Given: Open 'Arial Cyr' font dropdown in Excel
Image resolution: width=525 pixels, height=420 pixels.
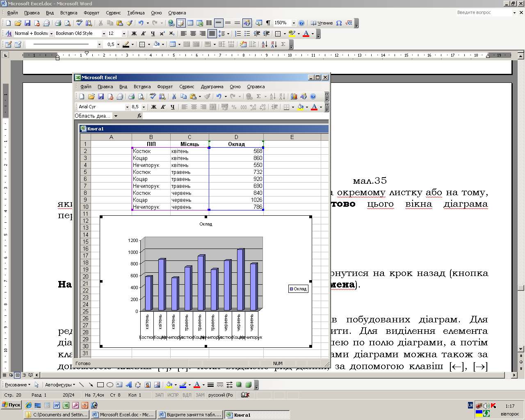Looking at the screenshot, I should click(127, 107).
